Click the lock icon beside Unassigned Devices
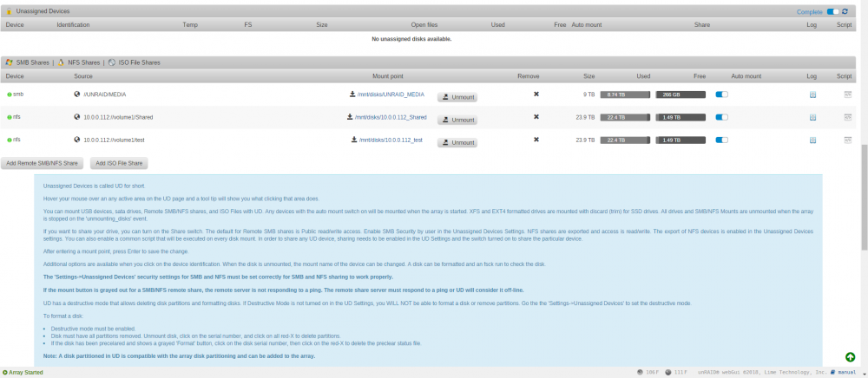868x378 pixels. click(9, 11)
